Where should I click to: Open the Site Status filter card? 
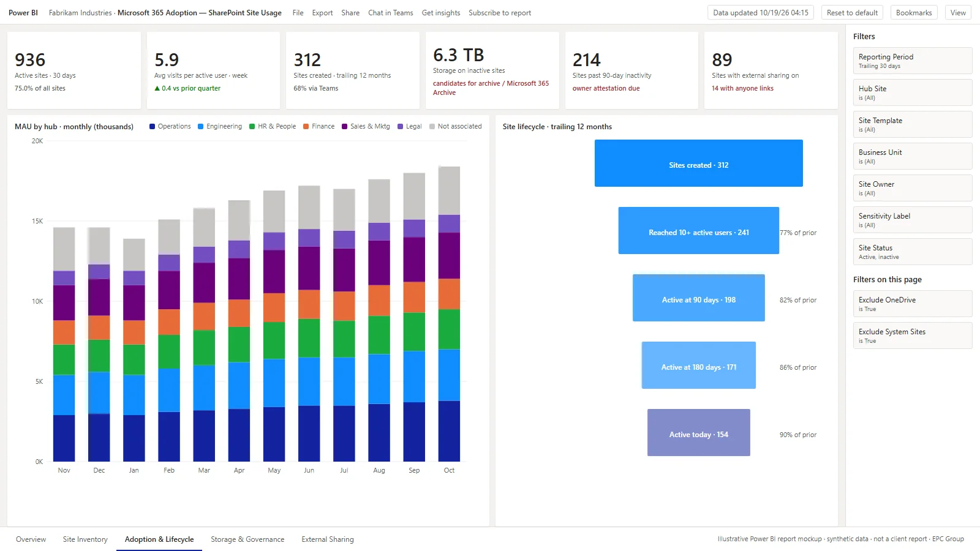pos(913,252)
